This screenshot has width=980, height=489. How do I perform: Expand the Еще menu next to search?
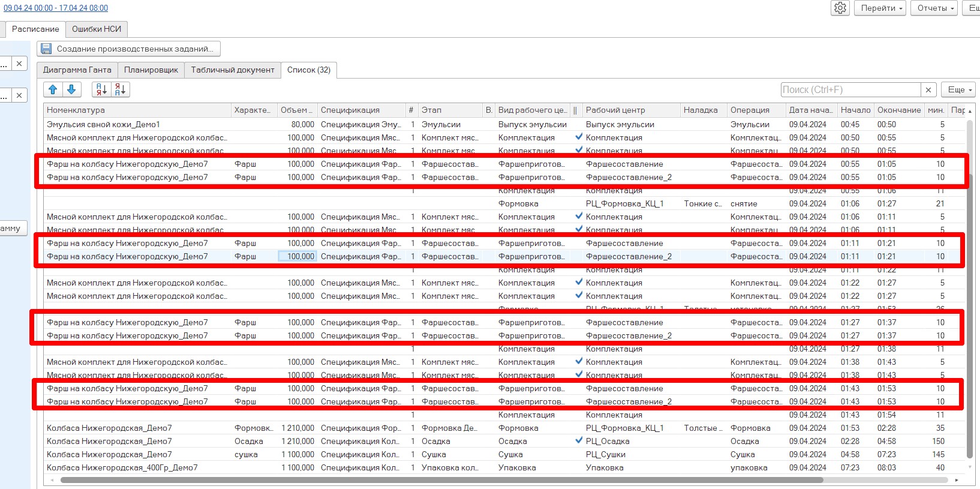click(959, 89)
